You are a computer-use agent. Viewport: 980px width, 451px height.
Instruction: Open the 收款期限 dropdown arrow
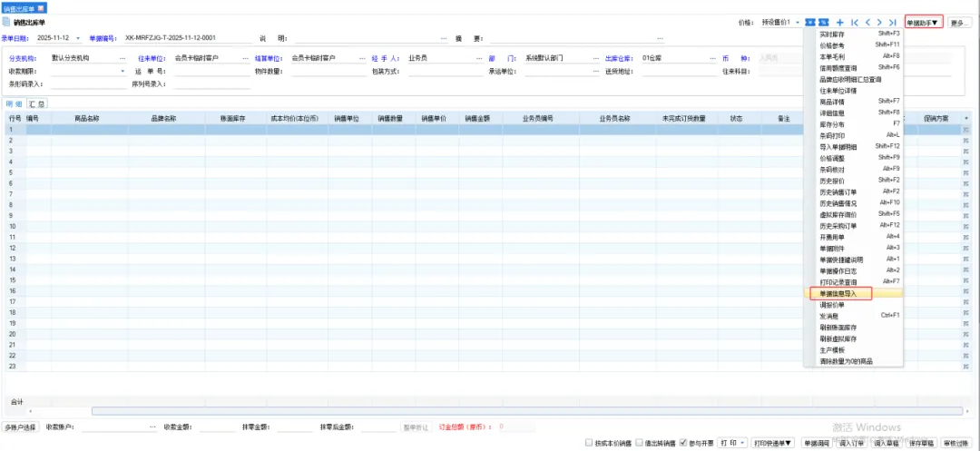pos(122,71)
